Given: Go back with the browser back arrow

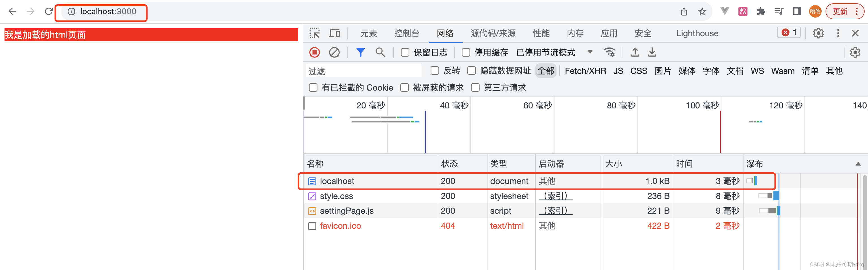Looking at the screenshot, I should click(x=12, y=11).
